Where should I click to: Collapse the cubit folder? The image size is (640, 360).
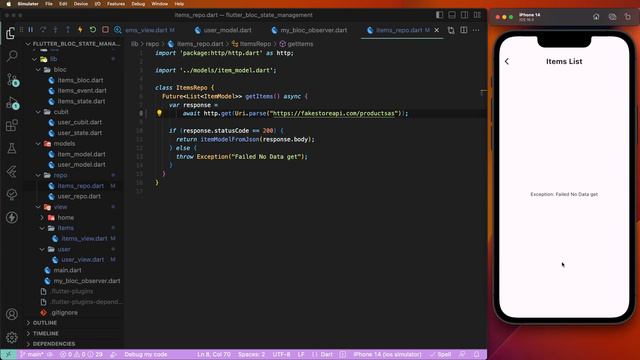(38, 112)
